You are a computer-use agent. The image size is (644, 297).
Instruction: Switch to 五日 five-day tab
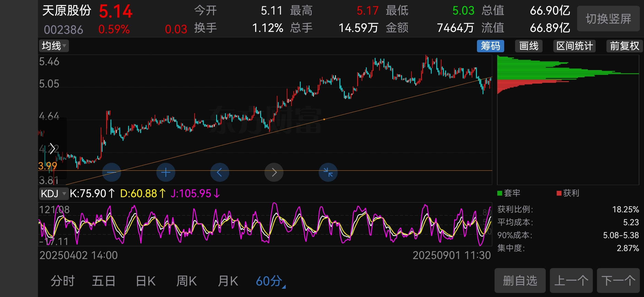[103, 281]
